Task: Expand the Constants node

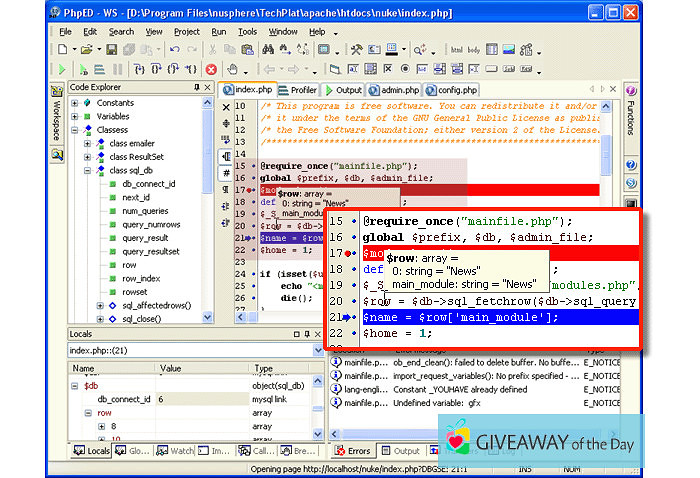Action: [x=74, y=103]
